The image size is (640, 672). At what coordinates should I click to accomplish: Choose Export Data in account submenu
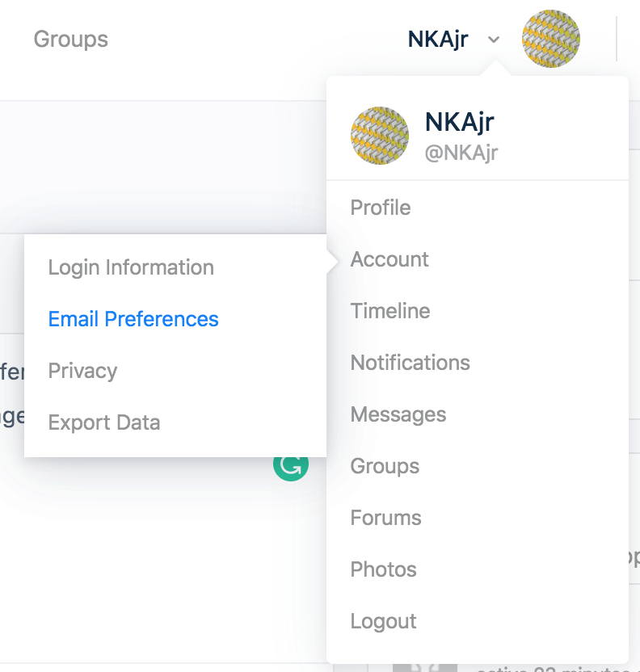click(x=104, y=422)
